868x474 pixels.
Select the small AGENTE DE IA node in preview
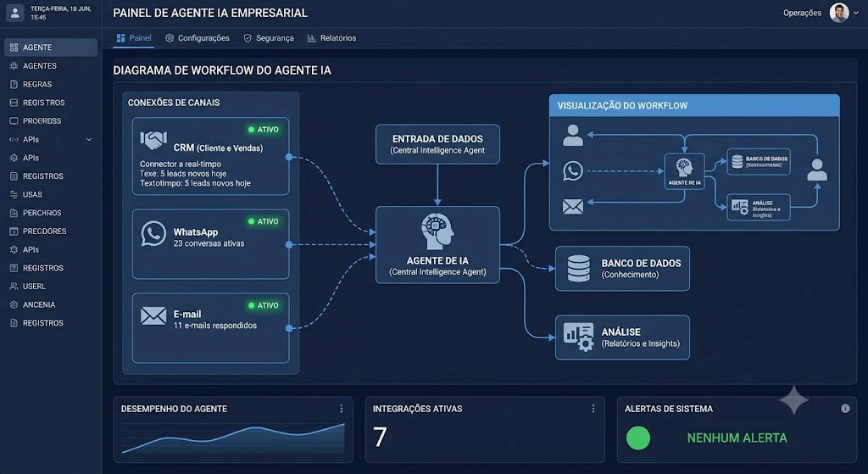(684, 171)
